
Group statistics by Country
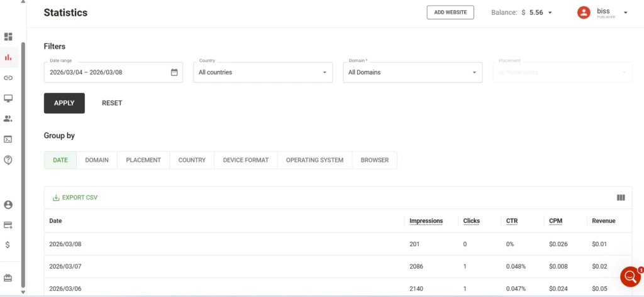(x=192, y=160)
